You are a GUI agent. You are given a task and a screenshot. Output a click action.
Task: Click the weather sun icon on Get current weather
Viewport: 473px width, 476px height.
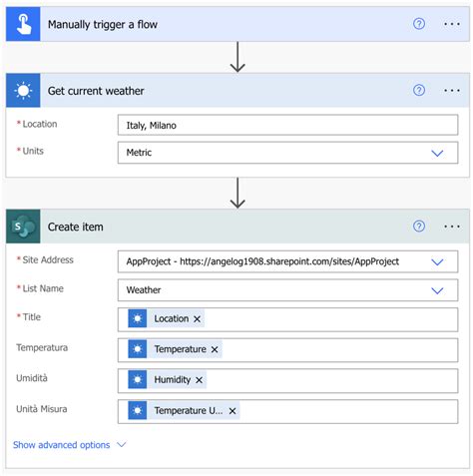(23, 90)
